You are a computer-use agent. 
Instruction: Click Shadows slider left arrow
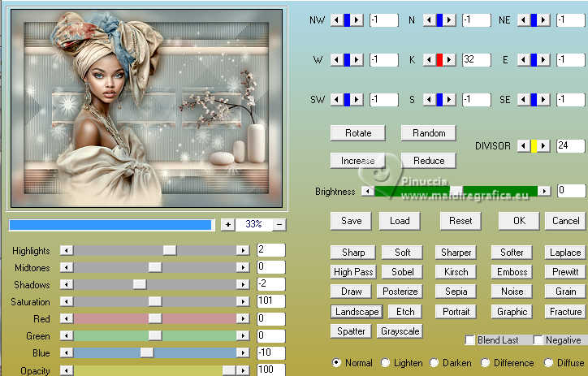pos(67,284)
